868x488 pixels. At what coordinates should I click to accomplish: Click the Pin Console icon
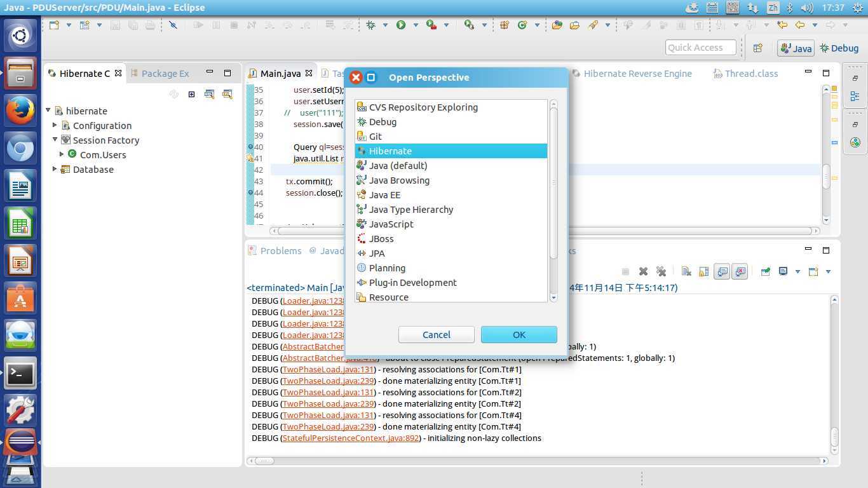[766, 271]
